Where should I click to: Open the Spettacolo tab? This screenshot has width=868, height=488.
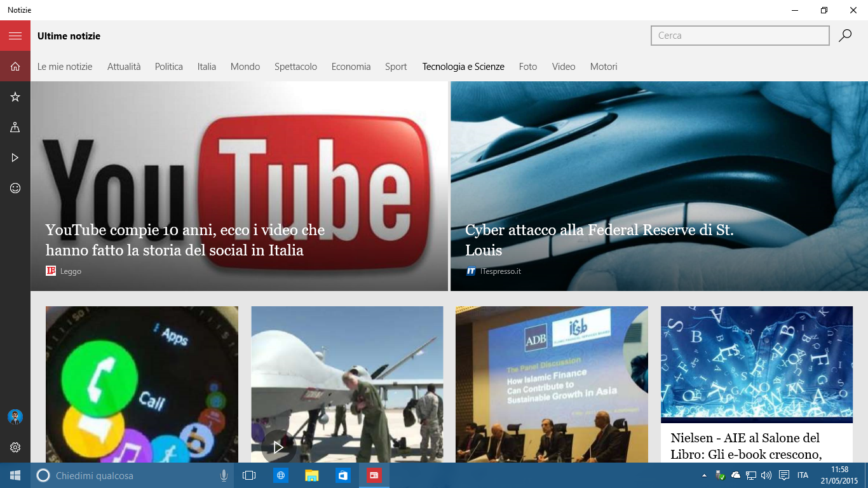pos(295,67)
